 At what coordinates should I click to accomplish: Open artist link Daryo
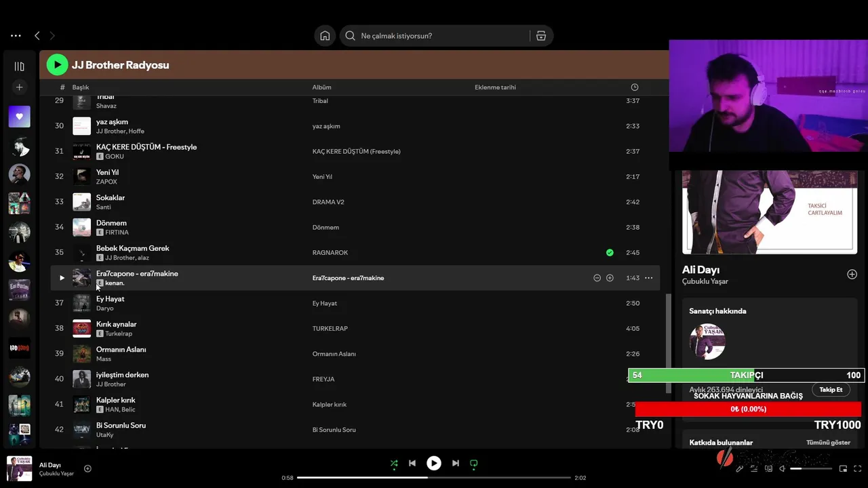click(105, 308)
